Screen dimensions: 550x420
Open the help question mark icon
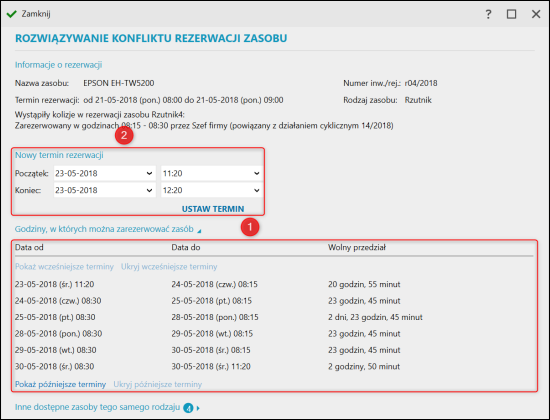coord(488,14)
